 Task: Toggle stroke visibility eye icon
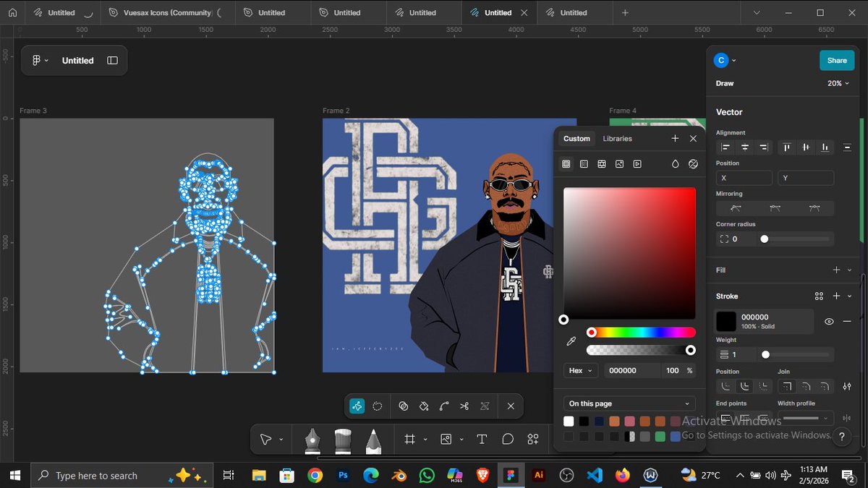(829, 322)
